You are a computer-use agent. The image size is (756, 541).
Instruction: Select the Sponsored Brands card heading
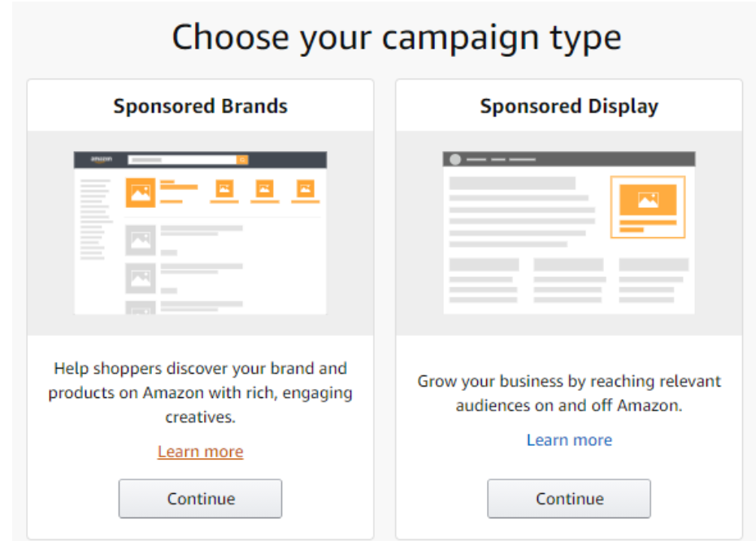tap(201, 106)
